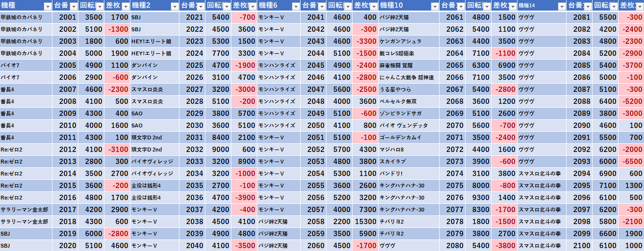Screen dimensions: 644x251
Task: Click the 8400 回転 value
Action: [x=218, y=138]
